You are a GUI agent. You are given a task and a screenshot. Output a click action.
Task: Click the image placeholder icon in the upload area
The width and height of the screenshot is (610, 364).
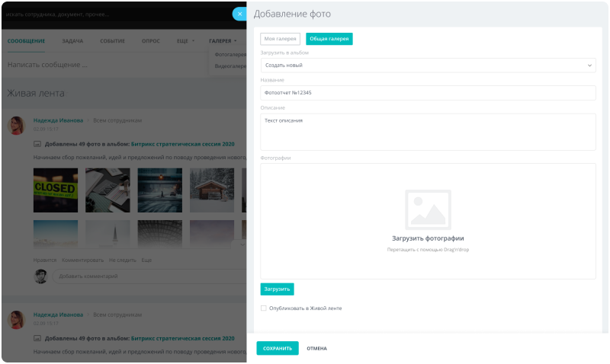[x=428, y=209]
